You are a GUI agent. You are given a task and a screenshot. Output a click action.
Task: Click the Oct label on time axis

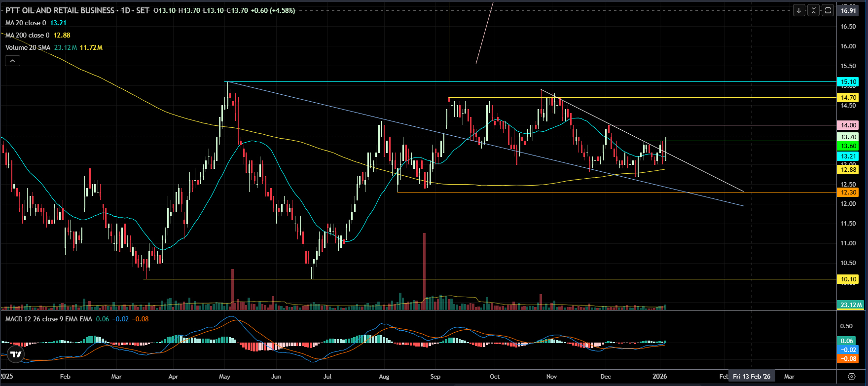495,377
